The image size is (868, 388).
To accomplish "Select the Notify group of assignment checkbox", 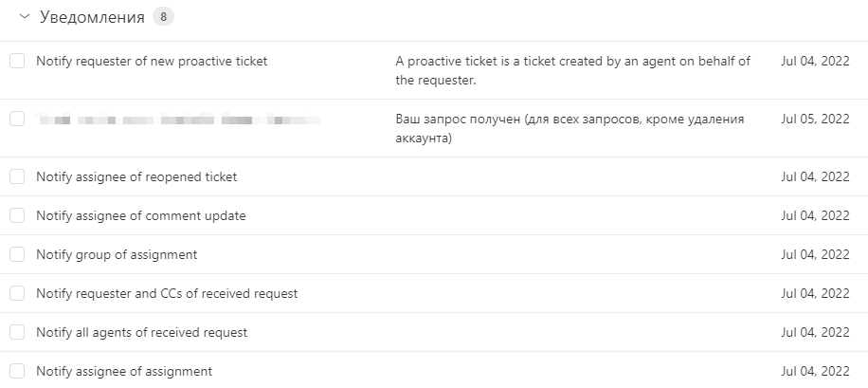I will point(17,254).
